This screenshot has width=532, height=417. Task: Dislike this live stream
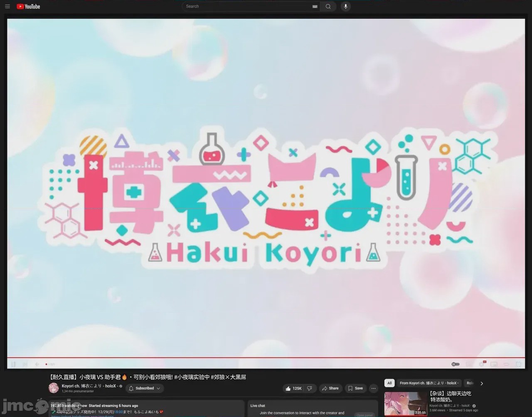coord(310,388)
